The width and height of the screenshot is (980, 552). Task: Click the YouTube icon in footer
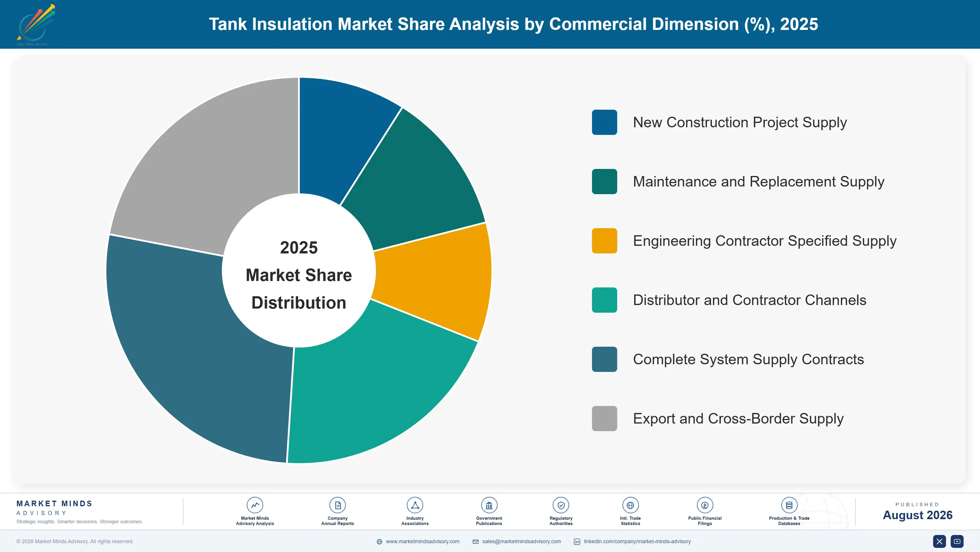(957, 541)
